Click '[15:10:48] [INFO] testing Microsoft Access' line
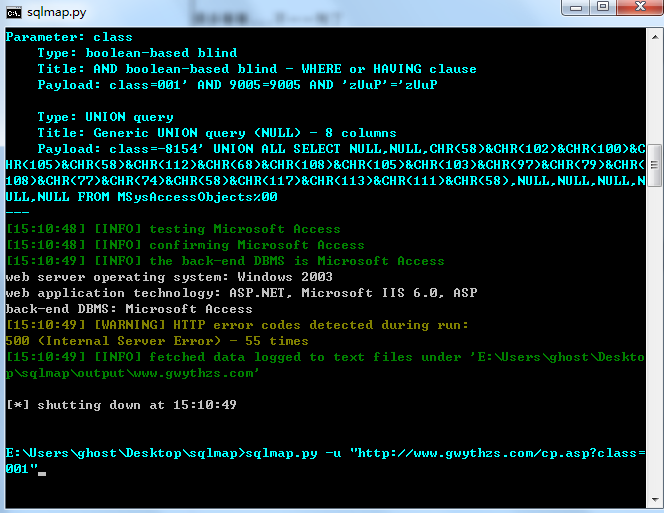Screen dimensions: 664x513 (x=173, y=229)
